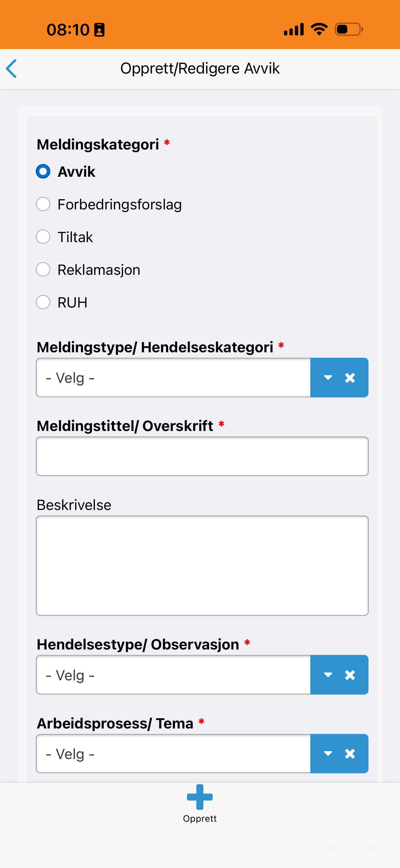This screenshot has width=400, height=868.
Task: Click into the Beskrivelse text area
Action: (x=202, y=565)
